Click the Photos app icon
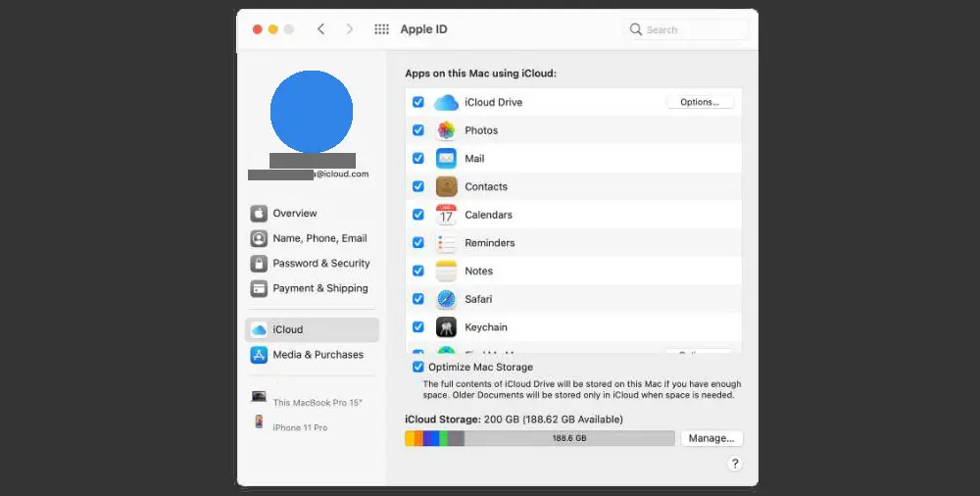The width and height of the screenshot is (980, 496). [x=446, y=130]
